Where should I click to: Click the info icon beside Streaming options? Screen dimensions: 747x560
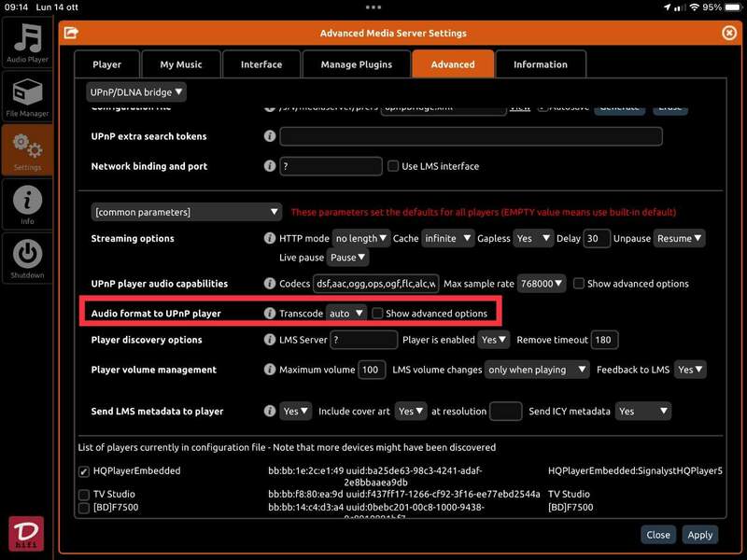click(270, 239)
